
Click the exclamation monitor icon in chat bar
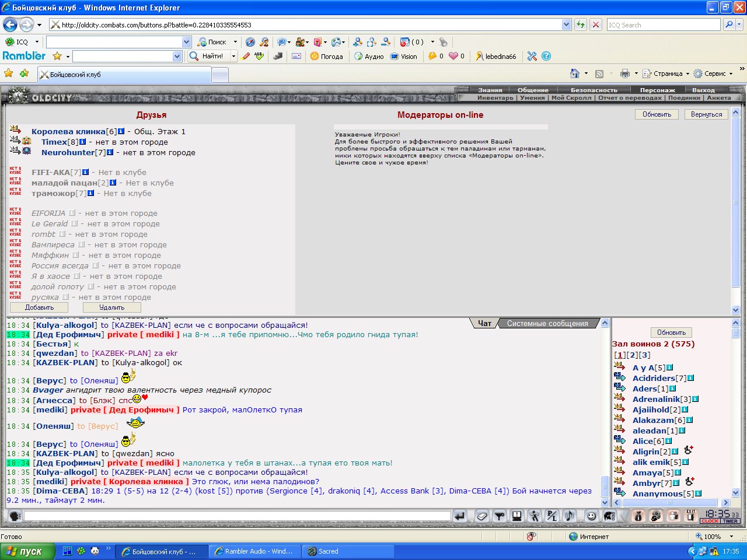tap(517, 516)
